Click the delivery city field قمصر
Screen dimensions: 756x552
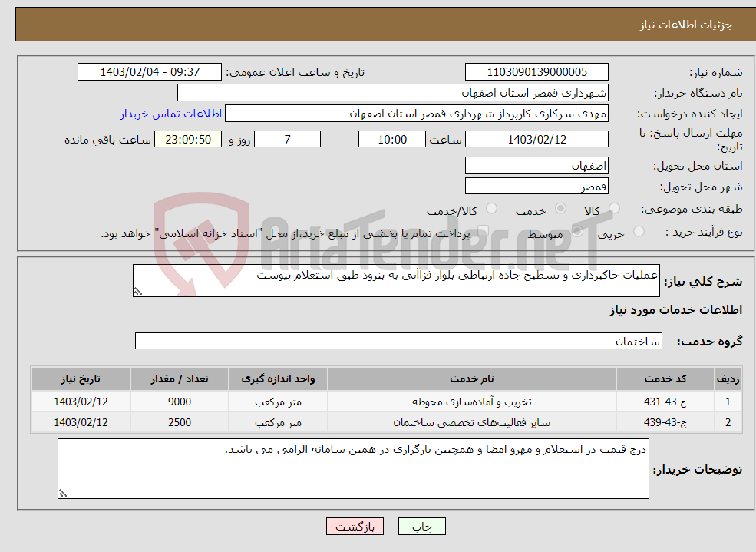(536, 186)
